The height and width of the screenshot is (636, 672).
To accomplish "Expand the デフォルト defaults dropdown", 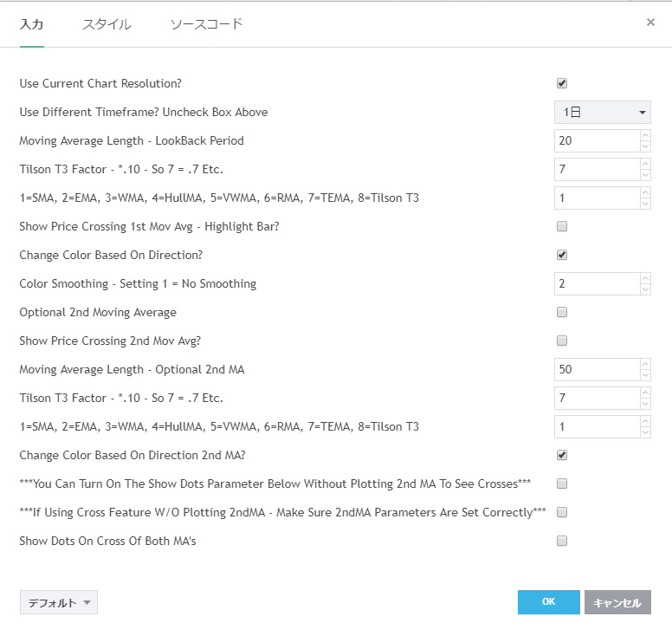I will (x=59, y=603).
